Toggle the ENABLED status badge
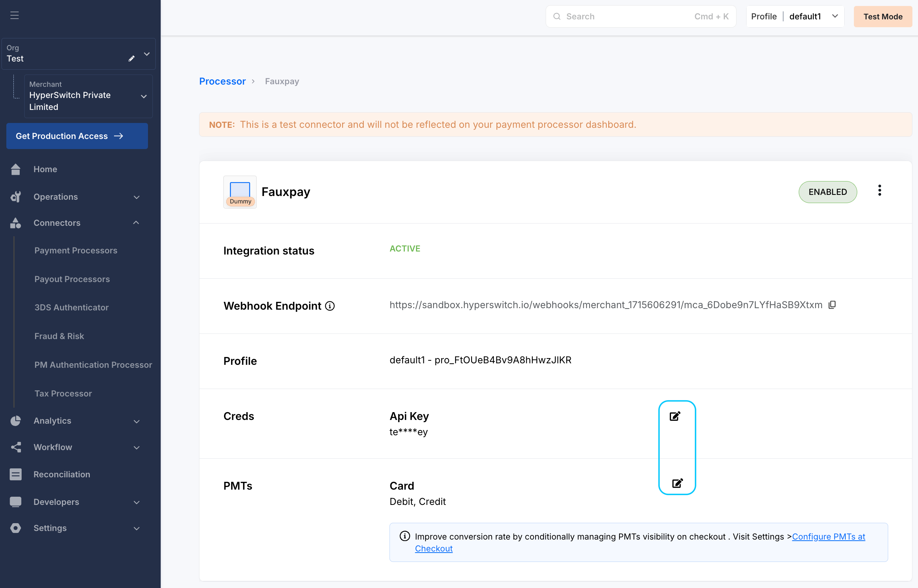Viewport: 918px width, 588px height. (x=827, y=192)
